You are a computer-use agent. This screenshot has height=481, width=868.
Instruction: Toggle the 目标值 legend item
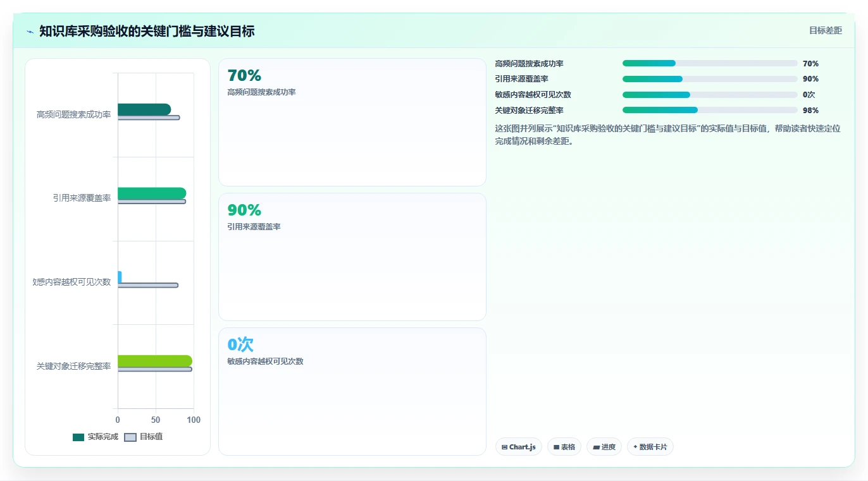click(144, 437)
